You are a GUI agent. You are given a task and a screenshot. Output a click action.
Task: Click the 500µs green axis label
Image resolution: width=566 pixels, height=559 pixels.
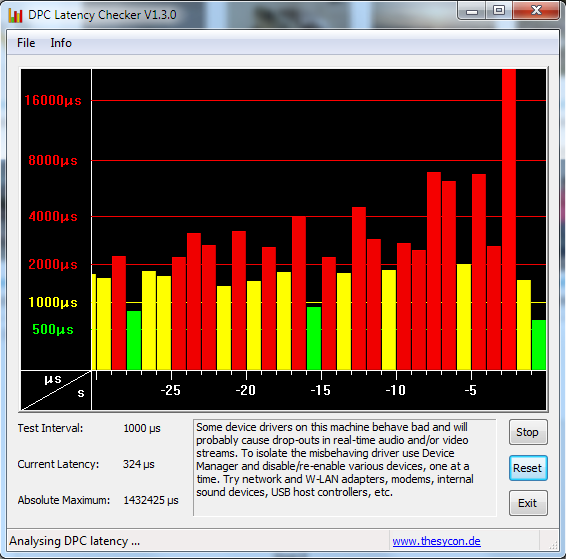(x=53, y=329)
